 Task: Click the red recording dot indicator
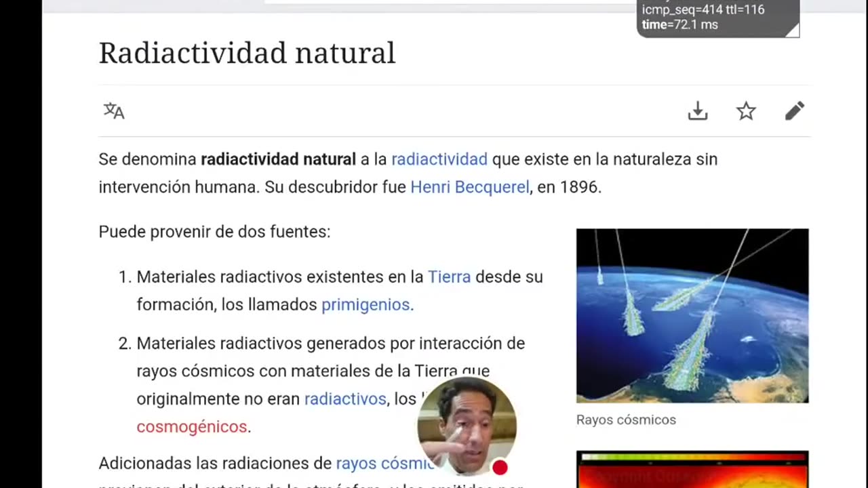tap(500, 467)
